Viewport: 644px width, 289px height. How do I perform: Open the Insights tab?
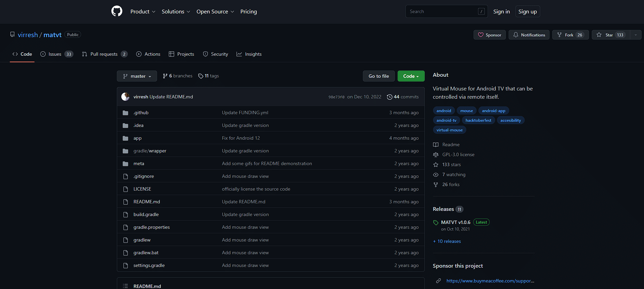[249, 54]
